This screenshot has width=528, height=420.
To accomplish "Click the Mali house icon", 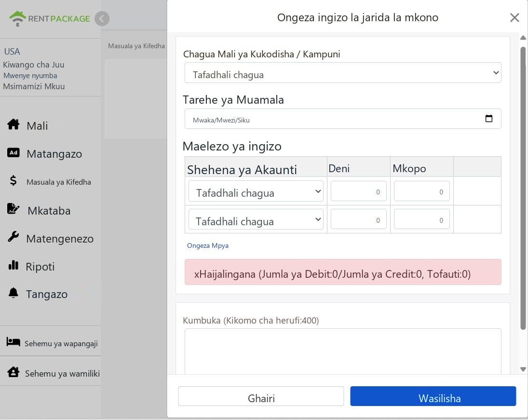I will point(14,124).
